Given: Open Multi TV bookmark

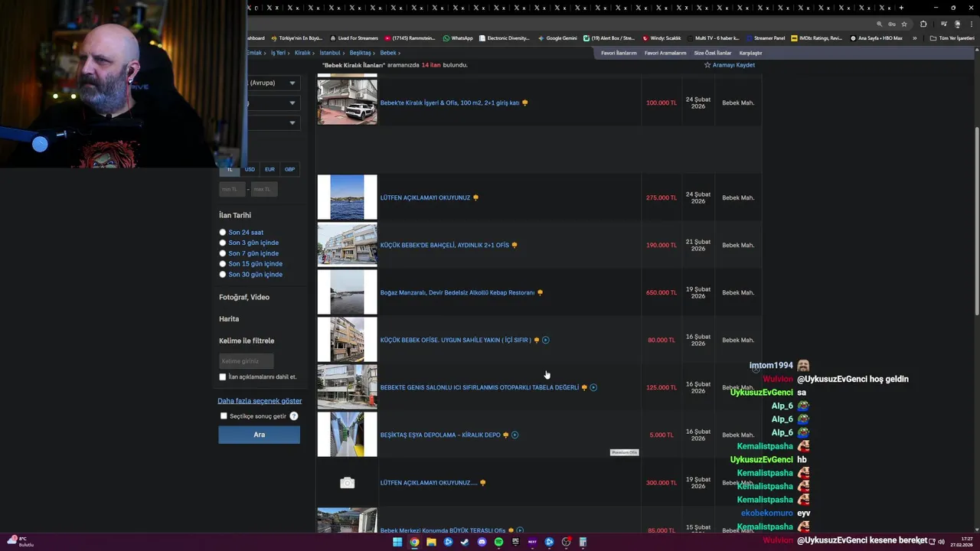Looking at the screenshot, I should (x=713, y=38).
